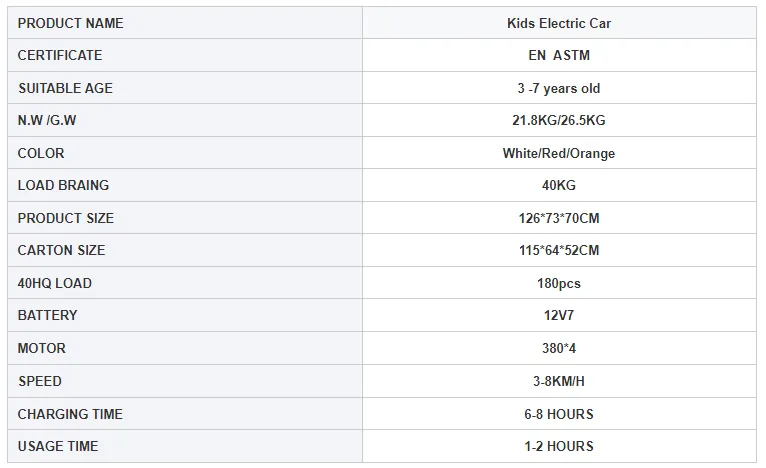Click the 12V7 battery value
The image size is (766, 468).
[559, 315]
